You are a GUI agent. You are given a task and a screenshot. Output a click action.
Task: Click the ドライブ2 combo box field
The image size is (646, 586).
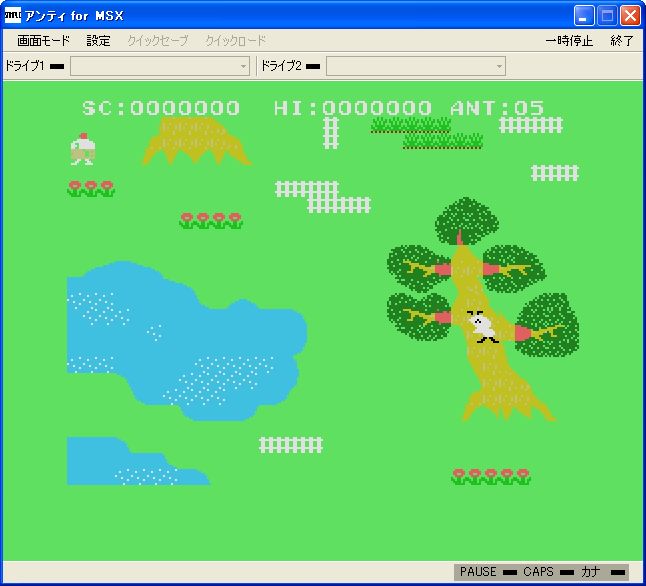[416, 66]
